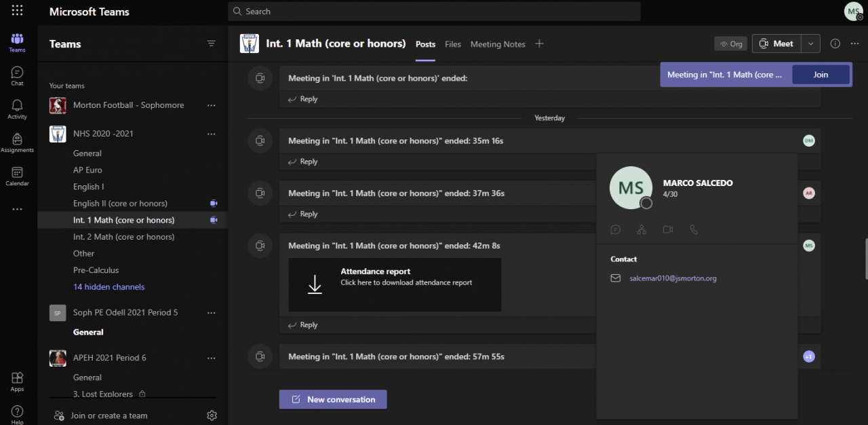The width and height of the screenshot is (868, 425).
Task: Collapse the NHS 2020 -2021 team
Action: coord(103,134)
